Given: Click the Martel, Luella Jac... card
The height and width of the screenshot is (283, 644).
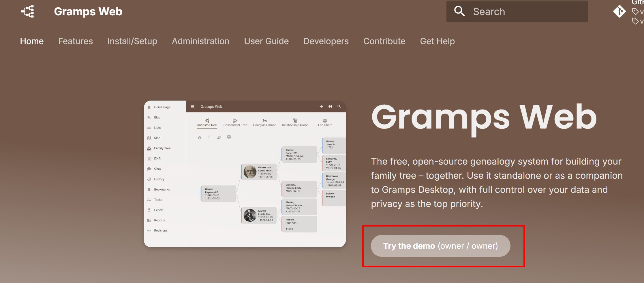Looking at the screenshot, I should tap(259, 215).
